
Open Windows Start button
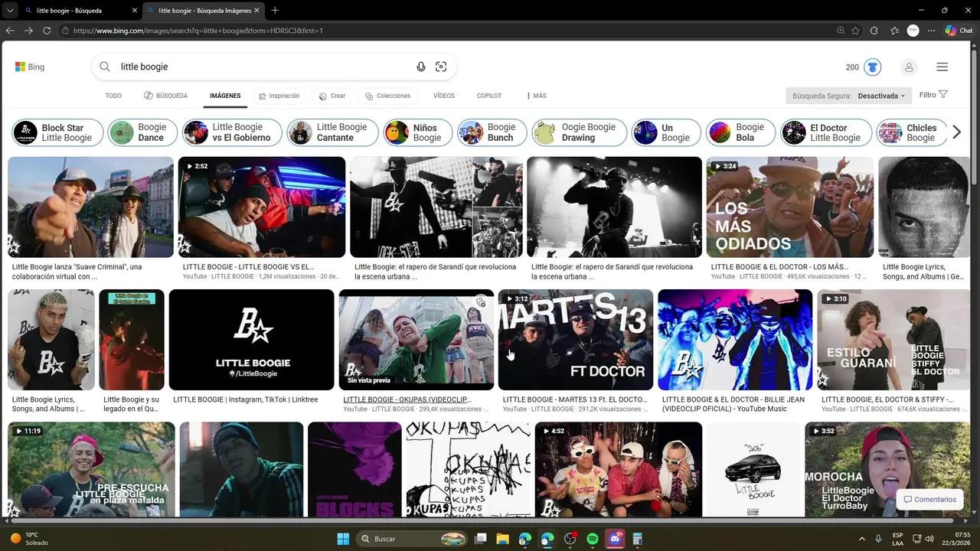[x=342, y=539]
